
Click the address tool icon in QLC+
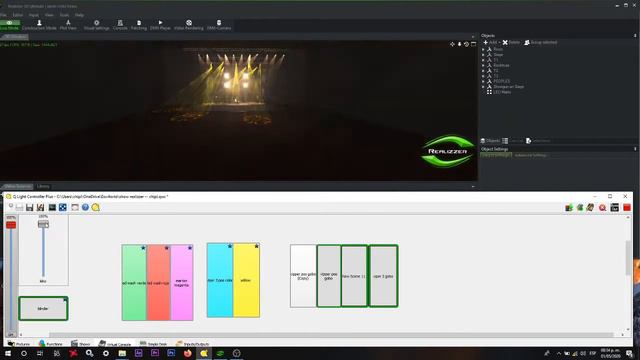coord(62,207)
